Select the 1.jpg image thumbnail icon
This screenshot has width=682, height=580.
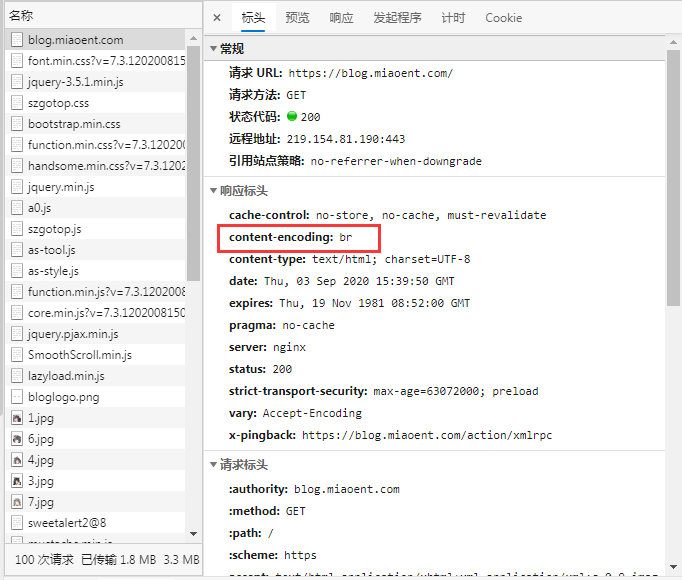(x=17, y=418)
